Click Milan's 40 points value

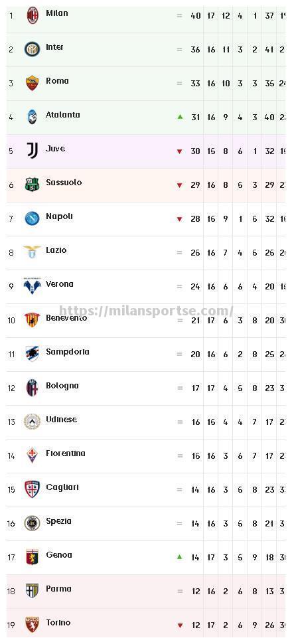coord(196,16)
